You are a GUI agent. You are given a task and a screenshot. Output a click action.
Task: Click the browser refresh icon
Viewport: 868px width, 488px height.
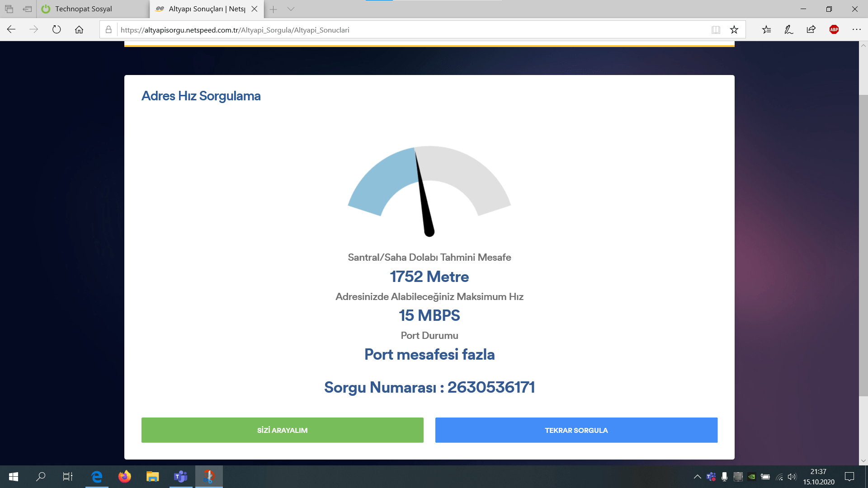57,30
